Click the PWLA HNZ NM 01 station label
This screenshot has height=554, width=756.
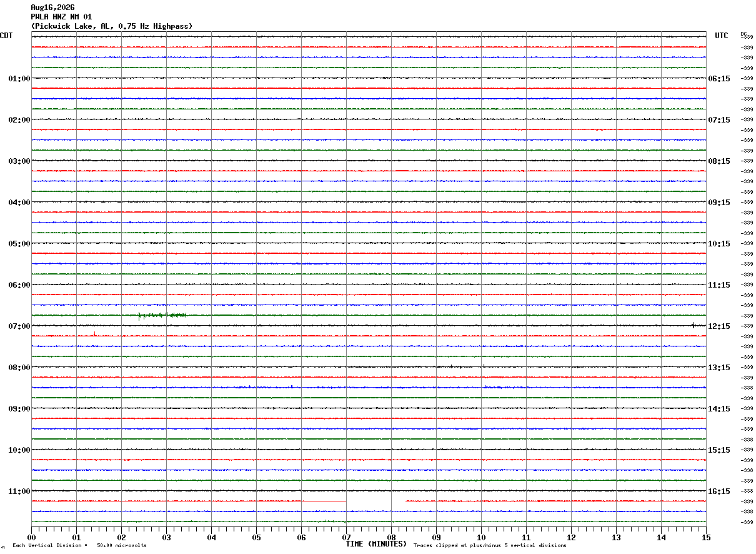pyautogui.click(x=61, y=17)
